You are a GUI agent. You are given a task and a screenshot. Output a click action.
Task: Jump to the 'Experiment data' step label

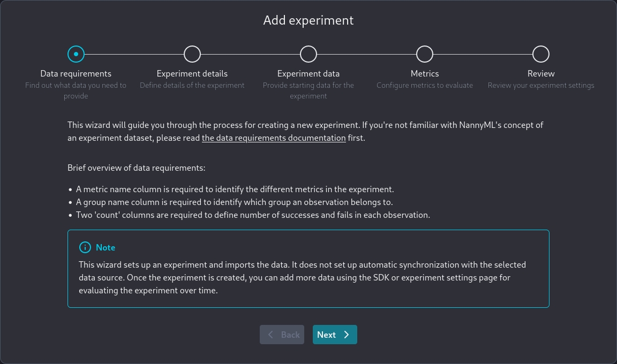tap(308, 74)
